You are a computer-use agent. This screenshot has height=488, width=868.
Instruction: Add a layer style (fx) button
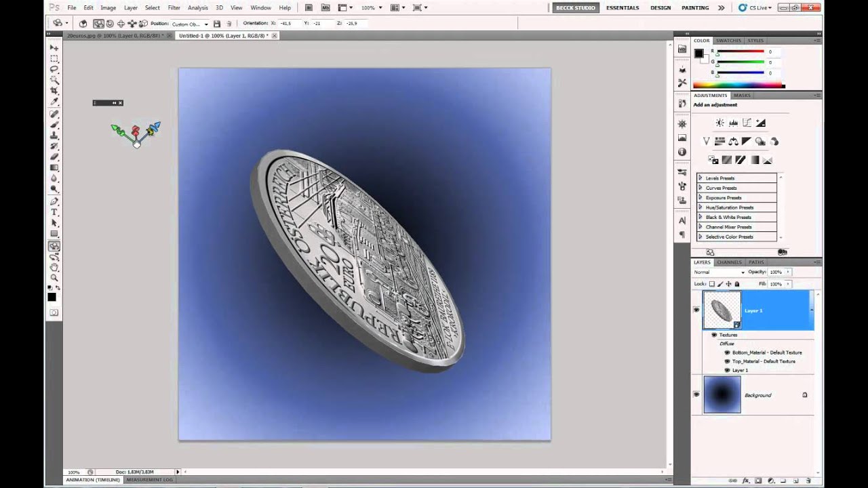pyautogui.click(x=746, y=480)
